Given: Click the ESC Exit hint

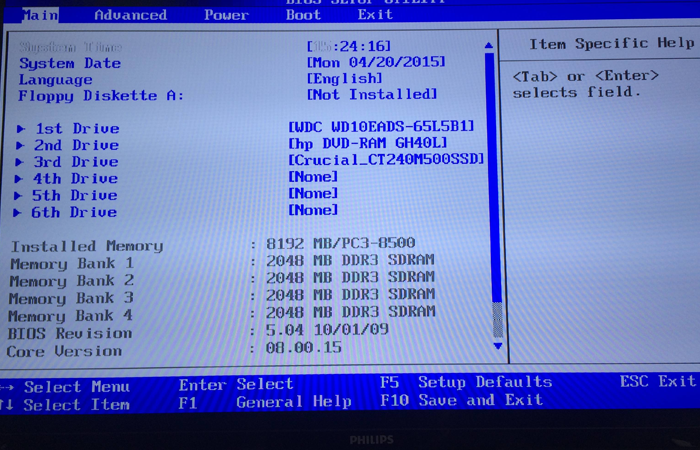Looking at the screenshot, I should tap(658, 382).
